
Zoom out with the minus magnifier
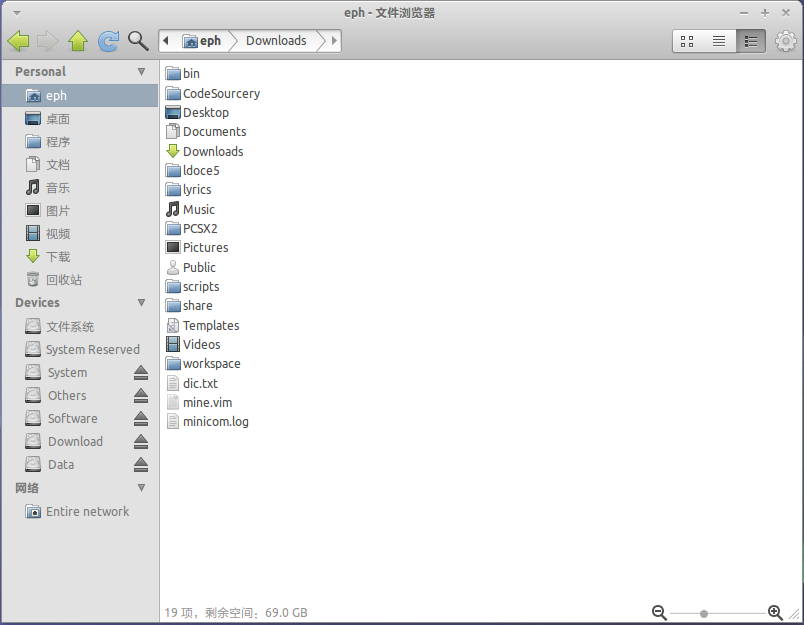[659, 613]
